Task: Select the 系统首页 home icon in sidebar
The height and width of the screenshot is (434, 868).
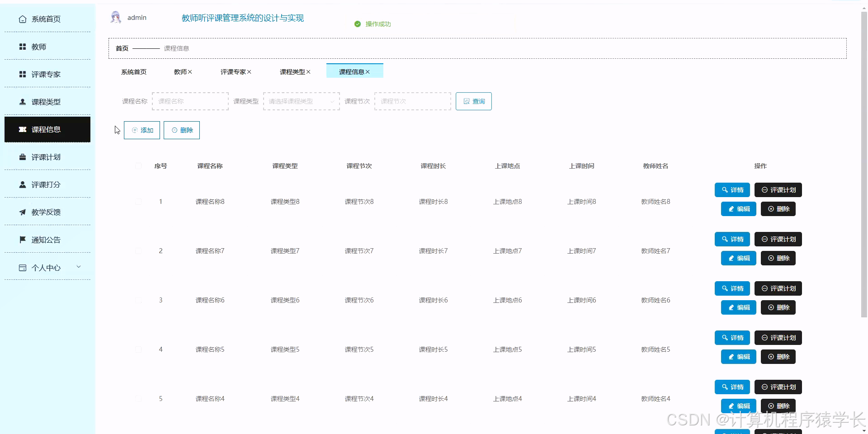Action: [23, 19]
